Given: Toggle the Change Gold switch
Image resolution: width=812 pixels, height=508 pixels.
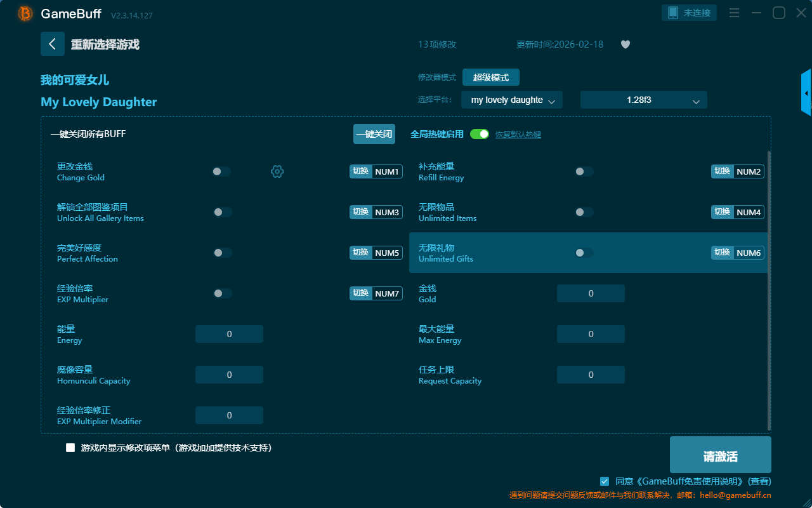Looking at the screenshot, I should click(x=221, y=171).
